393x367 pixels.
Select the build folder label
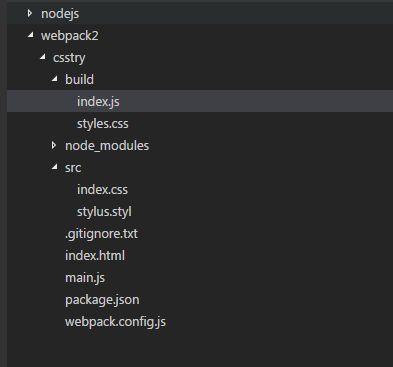79,80
